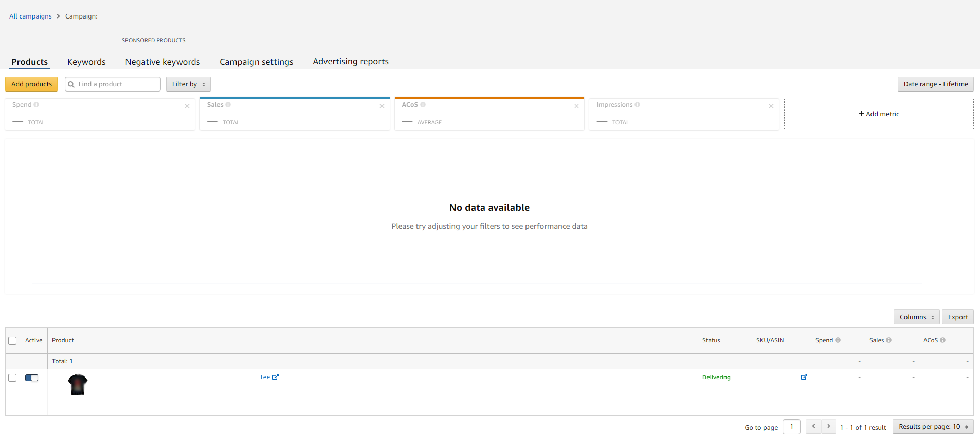Go to next results page arrow
This screenshot has width=980, height=437.
(828, 427)
